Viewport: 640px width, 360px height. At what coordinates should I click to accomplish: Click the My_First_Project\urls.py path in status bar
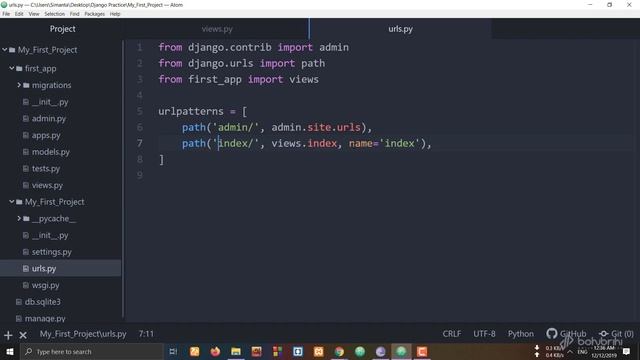click(83, 334)
